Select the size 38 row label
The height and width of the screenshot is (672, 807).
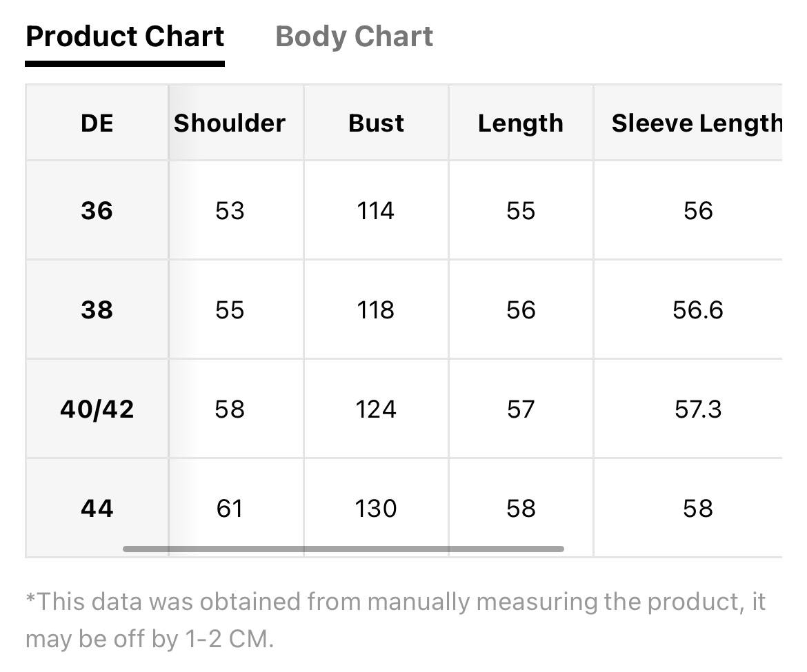97,309
